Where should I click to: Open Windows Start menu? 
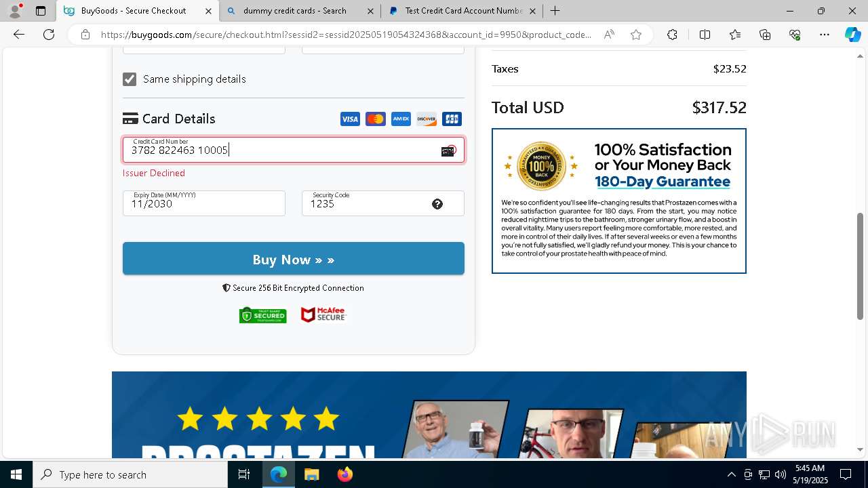coord(16,474)
